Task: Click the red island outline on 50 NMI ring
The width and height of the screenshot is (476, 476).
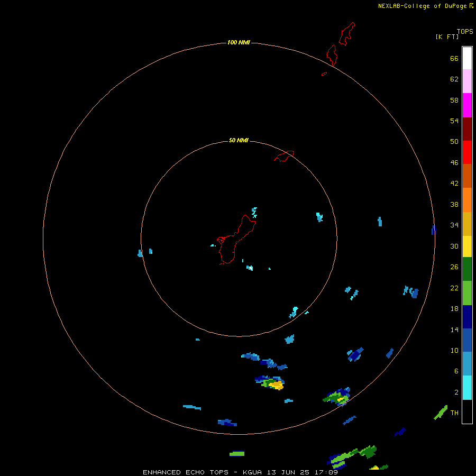Action: click(x=284, y=156)
